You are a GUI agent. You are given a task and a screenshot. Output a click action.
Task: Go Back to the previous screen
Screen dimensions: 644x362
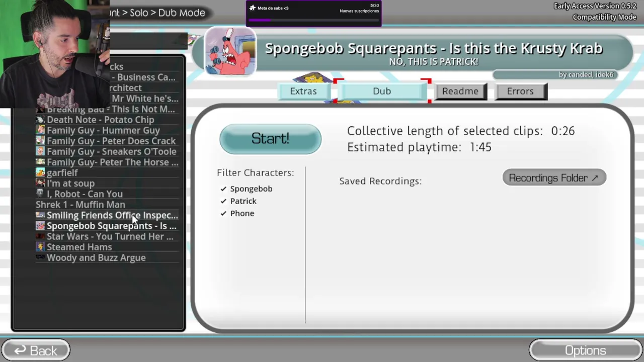coord(36,350)
